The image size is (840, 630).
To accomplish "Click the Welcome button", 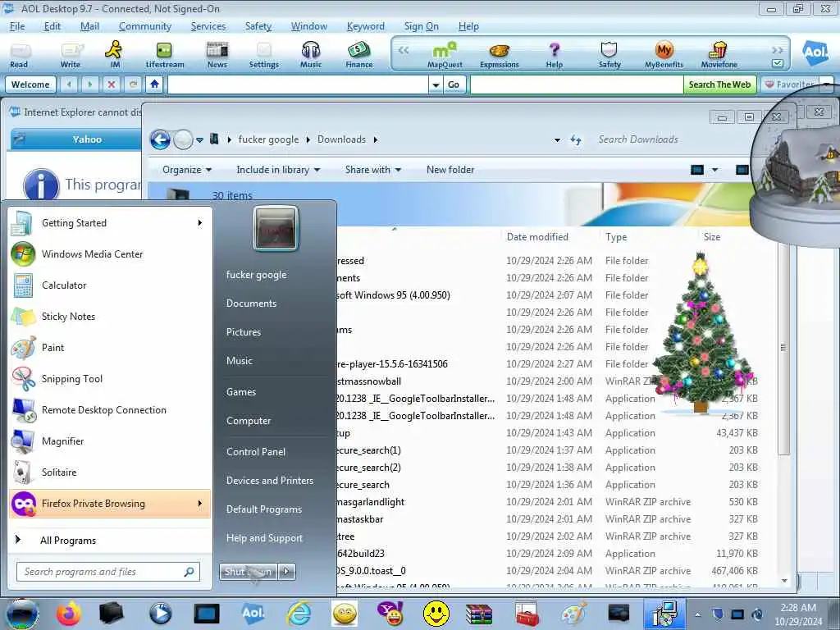I will (30, 84).
